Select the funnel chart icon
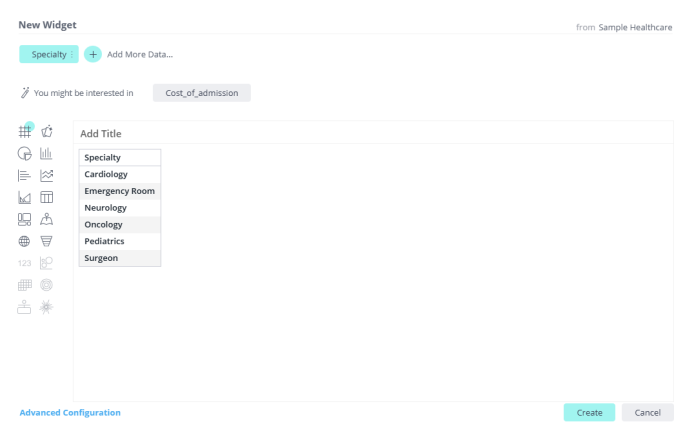 pos(46,241)
